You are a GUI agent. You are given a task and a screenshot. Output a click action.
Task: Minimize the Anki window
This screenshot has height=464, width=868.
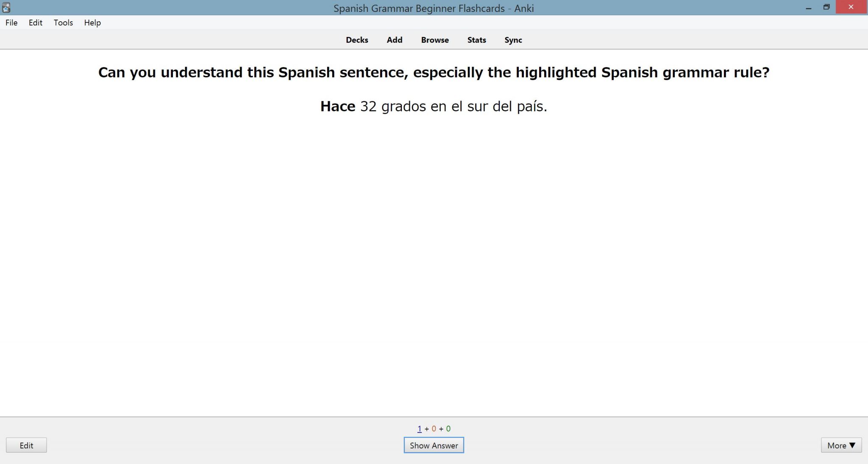[808, 7]
